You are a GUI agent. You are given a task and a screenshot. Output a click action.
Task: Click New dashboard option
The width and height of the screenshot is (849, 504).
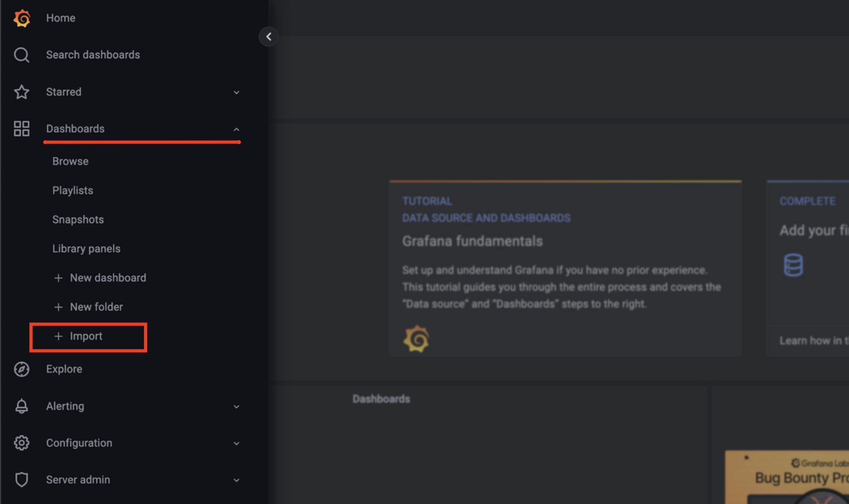coord(108,278)
